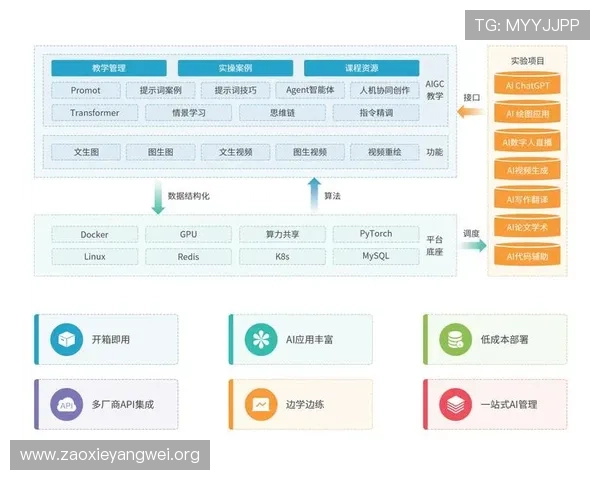Select the K8s platform box

pos(282,256)
